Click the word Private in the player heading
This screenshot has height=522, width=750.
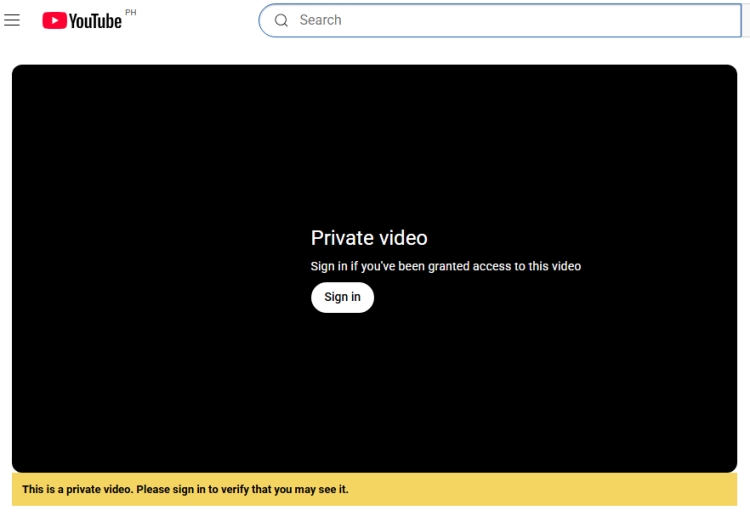339,238
